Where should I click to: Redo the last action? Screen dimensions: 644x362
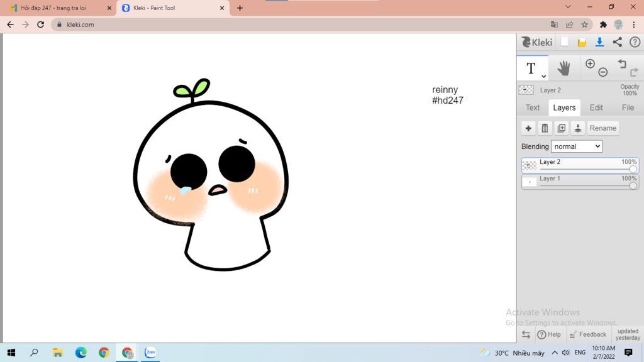pos(634,72)
